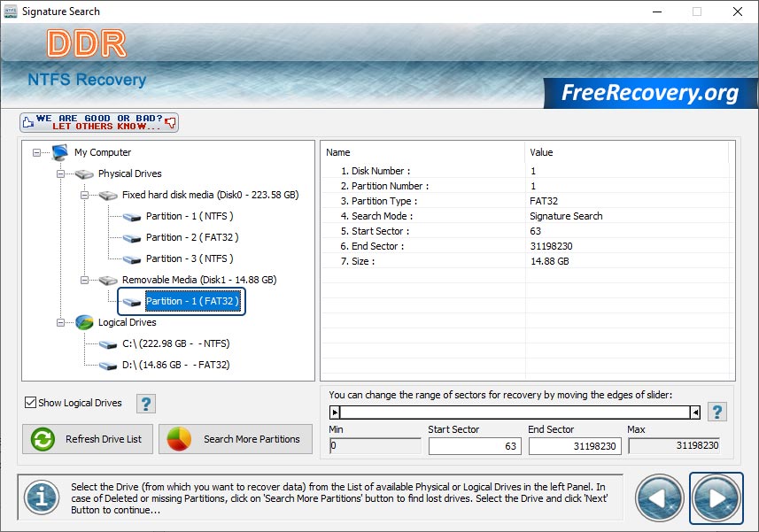Collapse the Removable Media node
759x532 pixels.
(x=84, y=280)
